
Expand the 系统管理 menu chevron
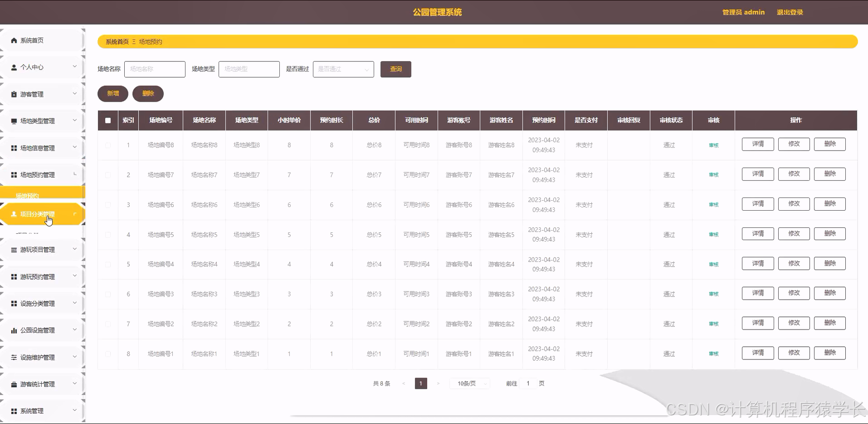75,410
